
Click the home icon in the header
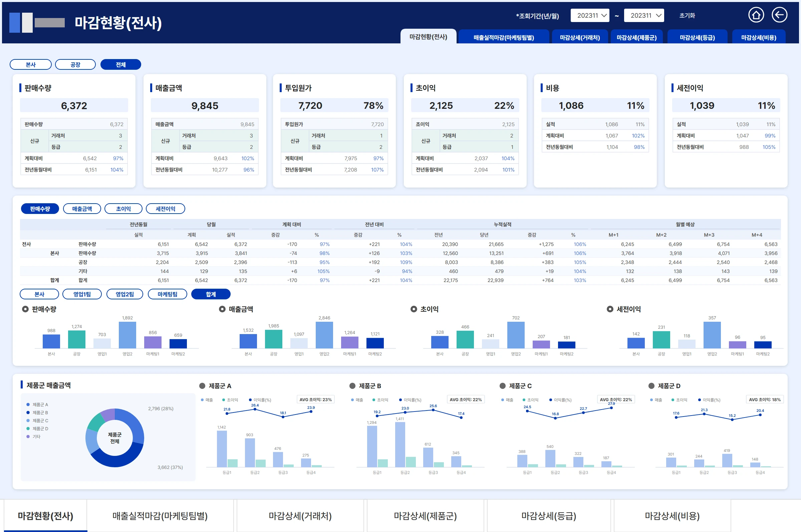(x=756, y=15)
